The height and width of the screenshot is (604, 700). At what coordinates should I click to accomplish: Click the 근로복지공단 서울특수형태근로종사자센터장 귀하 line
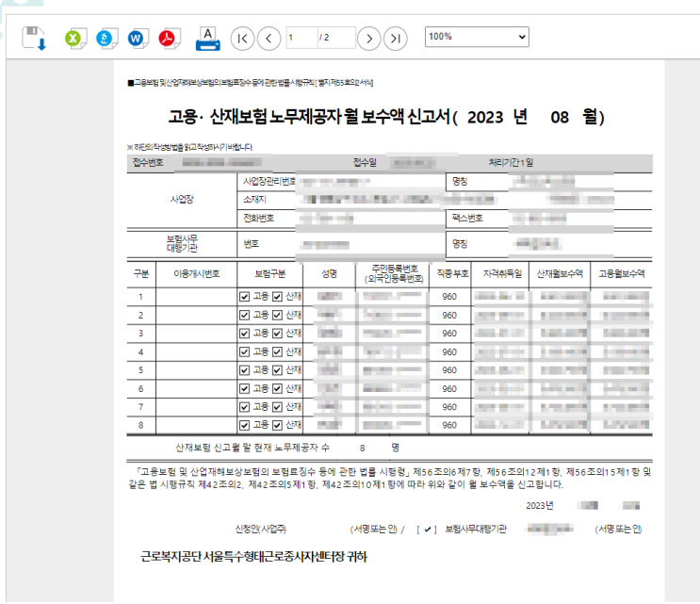(253, 557)
